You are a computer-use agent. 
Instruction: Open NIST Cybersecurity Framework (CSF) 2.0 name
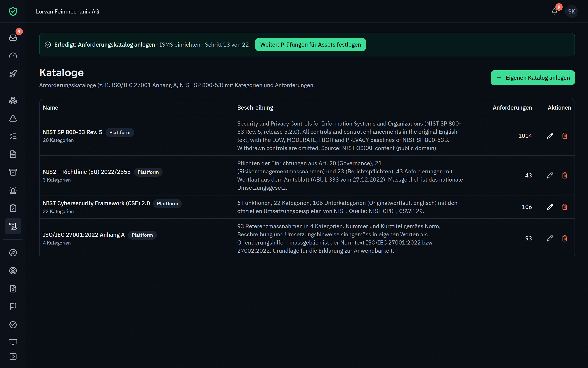point(96,203)
